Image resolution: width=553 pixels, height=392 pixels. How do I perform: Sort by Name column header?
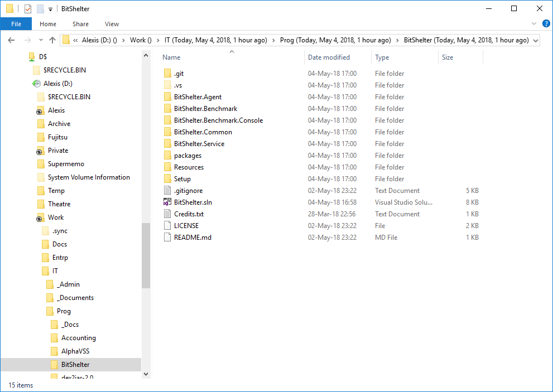point(171,57)
